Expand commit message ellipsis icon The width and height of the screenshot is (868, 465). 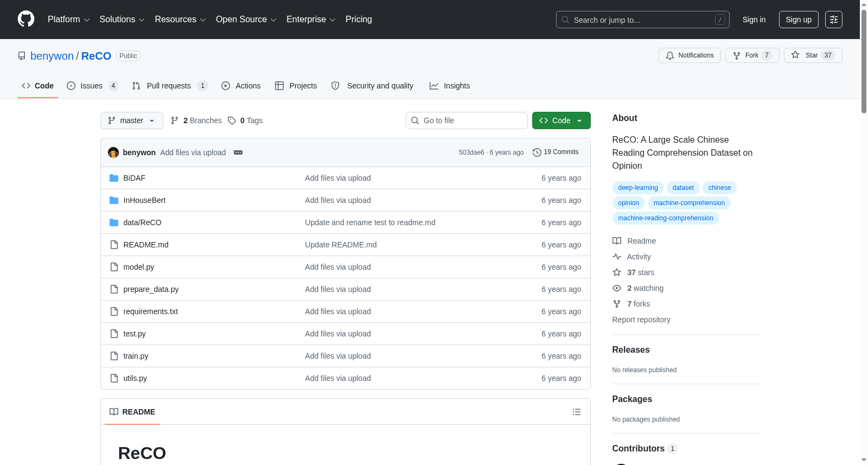point(238,152)
